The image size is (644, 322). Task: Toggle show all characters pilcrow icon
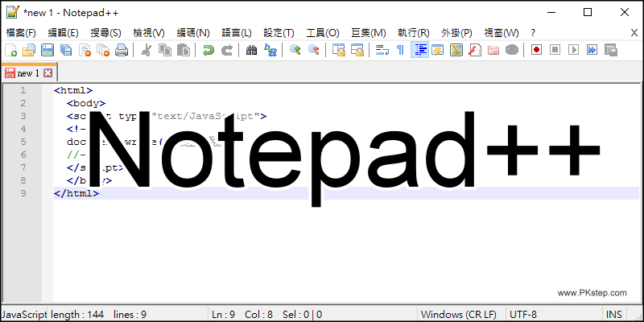click(400, 50)
